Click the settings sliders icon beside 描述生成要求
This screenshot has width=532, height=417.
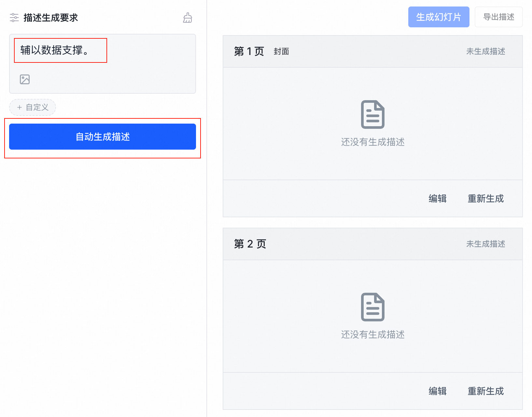tap(14, 18)
